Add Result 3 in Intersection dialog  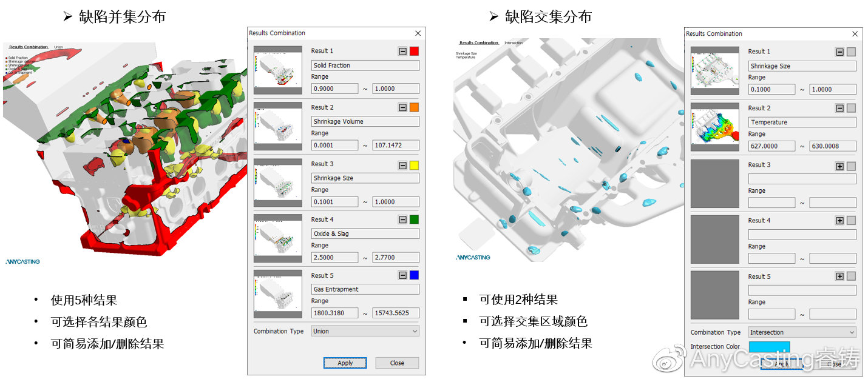pos(839,166)
